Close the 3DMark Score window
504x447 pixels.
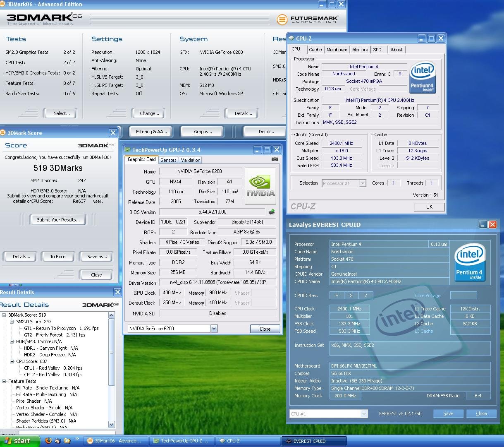coord(112,132)
